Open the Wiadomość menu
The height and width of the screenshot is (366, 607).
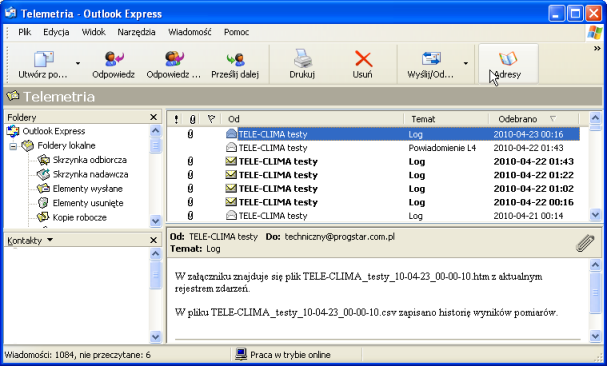[x=190, y=32]
